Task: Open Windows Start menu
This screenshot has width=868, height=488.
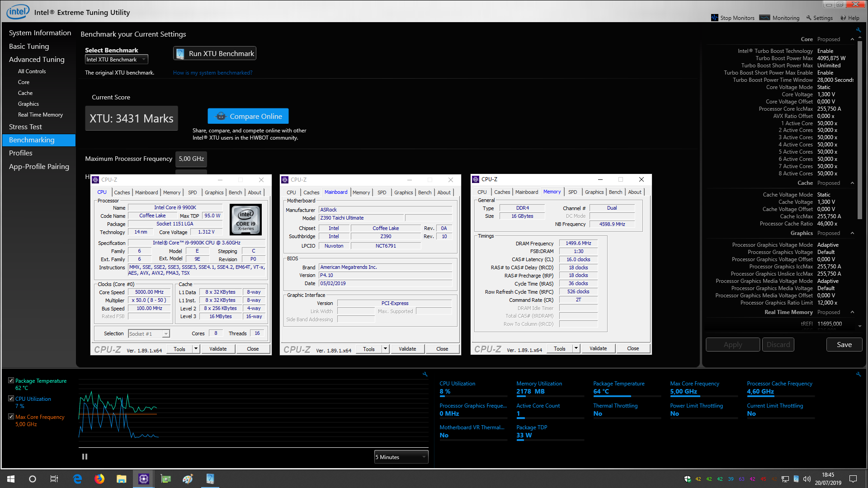Action: point(11,479)
